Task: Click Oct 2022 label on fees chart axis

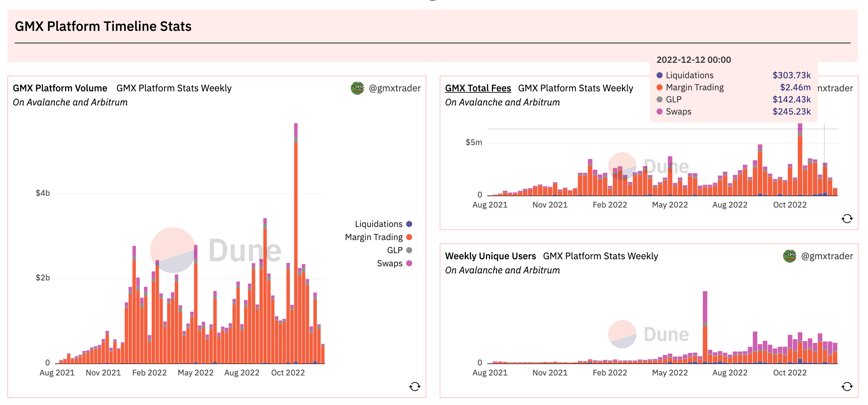Action: pyautogui.click(x=790, y=205)
